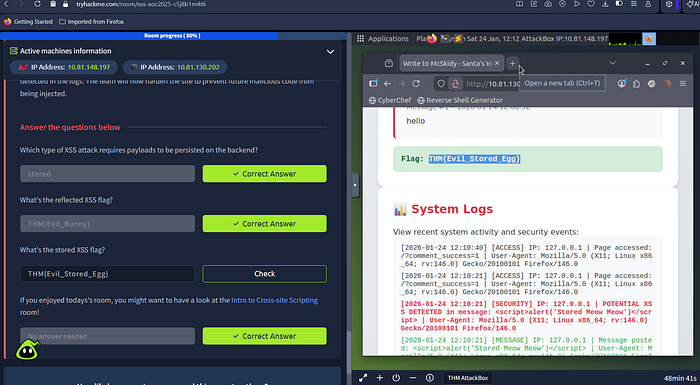Image resolution: width=700 pixels, height=385 pixels.
Task: Toggle the sidebar icon in AttackBox Firefox
Action: click(x=373, y=84)
